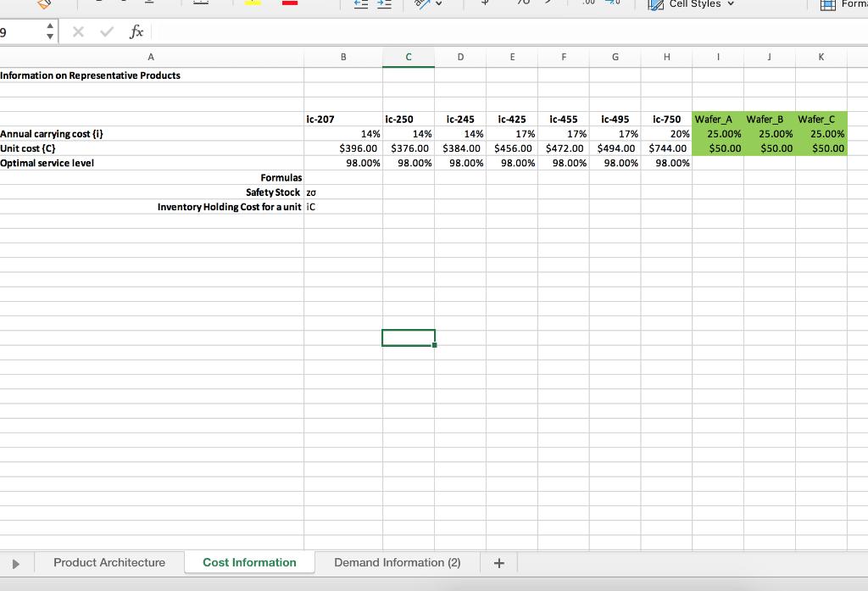The image size is (868, 591).
Task: Expand the text orientation chevron menu
Action: coord(438,3)
